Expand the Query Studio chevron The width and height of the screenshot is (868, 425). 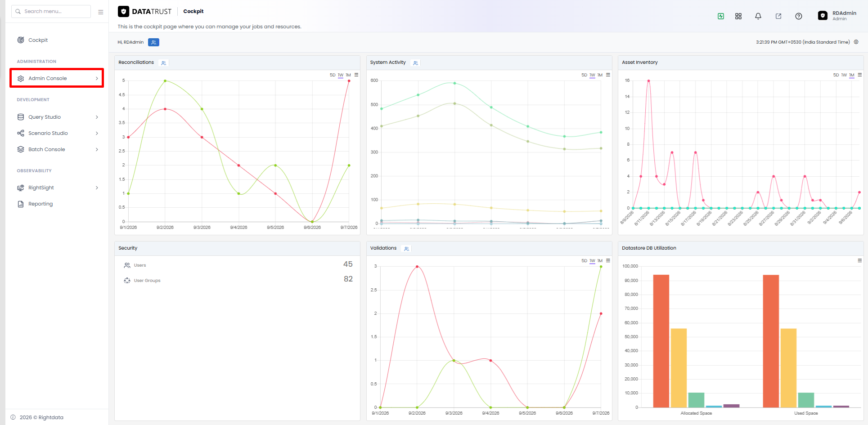[97, 117]
